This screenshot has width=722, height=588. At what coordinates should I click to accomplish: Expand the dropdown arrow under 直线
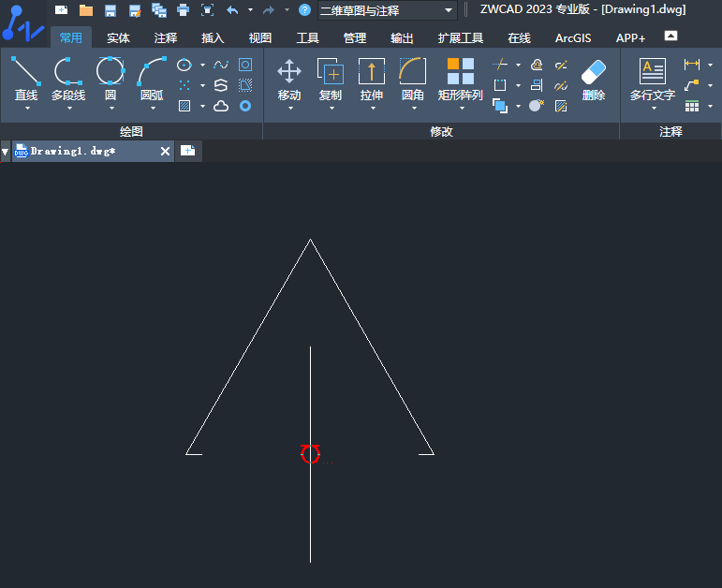click(x=27, y=109)
